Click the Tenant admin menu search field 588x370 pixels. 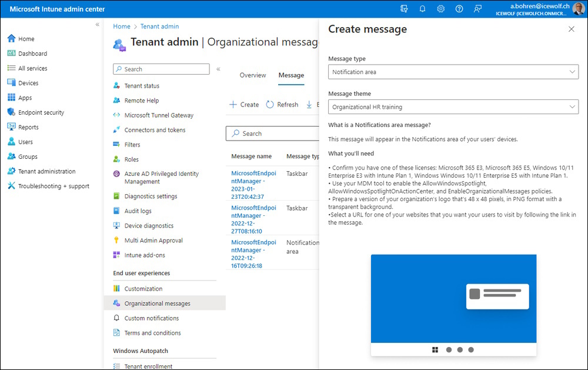pyautogui.click(x=161, y=69)
